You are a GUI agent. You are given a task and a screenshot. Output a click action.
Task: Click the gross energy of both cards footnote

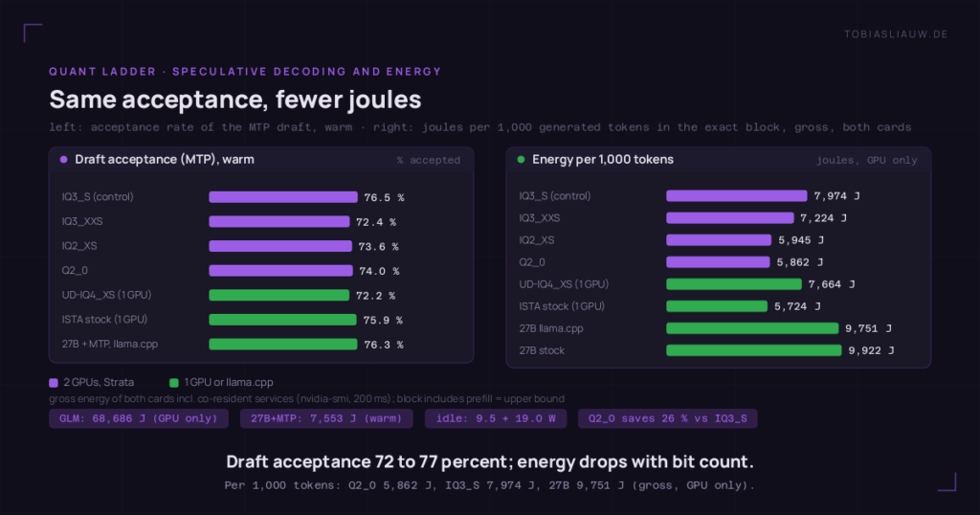click(x=307, y=399)
